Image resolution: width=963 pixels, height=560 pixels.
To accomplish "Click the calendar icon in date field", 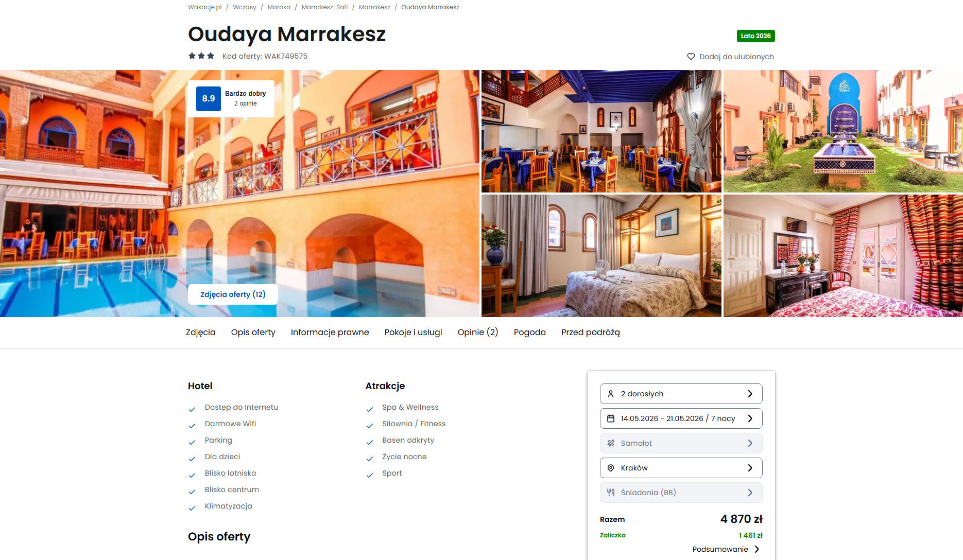I will [x=611, y=418].
